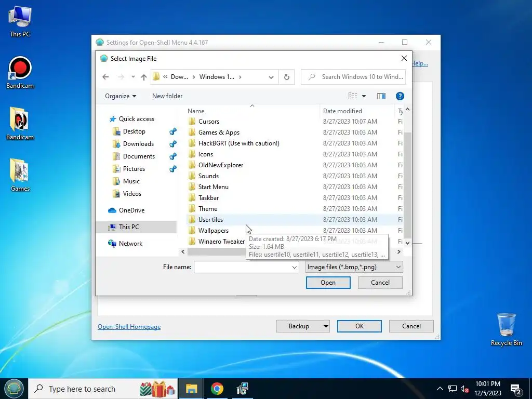This screenshot has height=399, width=532.
Task: Open the Bandicam folder on the desktop
Action: [20, 124]
